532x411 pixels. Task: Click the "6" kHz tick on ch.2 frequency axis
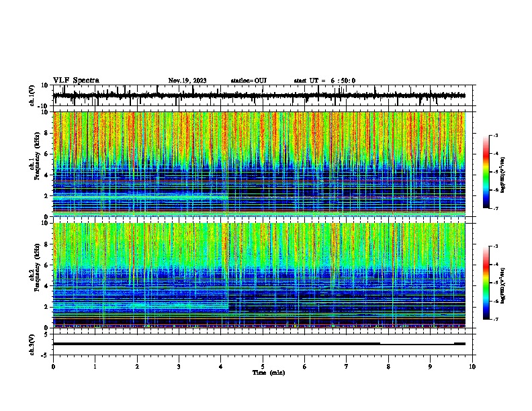tap(46, 265)
